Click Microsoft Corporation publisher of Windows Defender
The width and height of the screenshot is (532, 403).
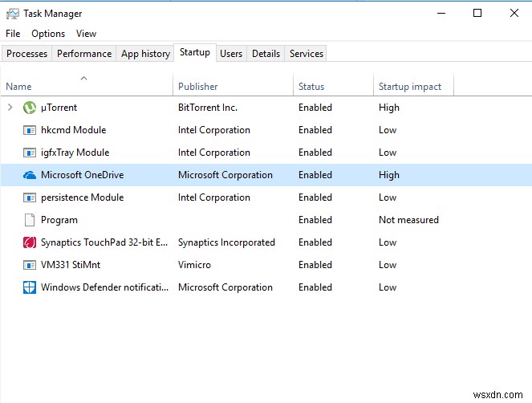click(225, 287)
